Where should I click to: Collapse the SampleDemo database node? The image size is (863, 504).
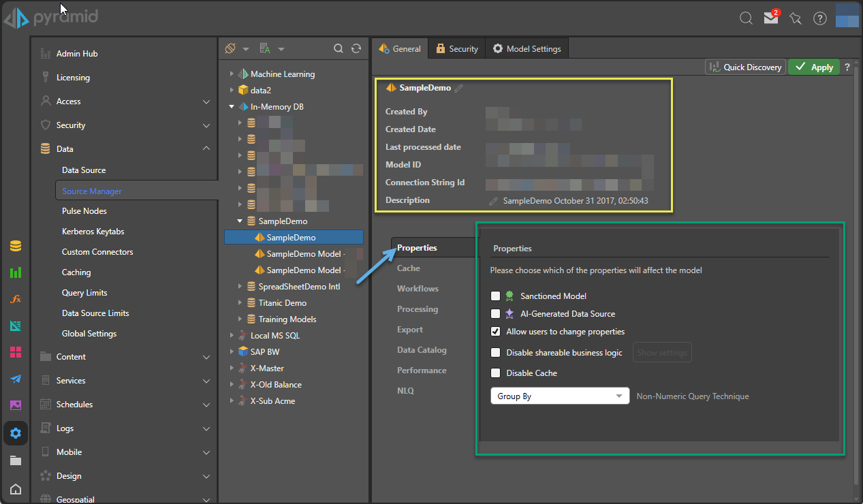point(240,221)
